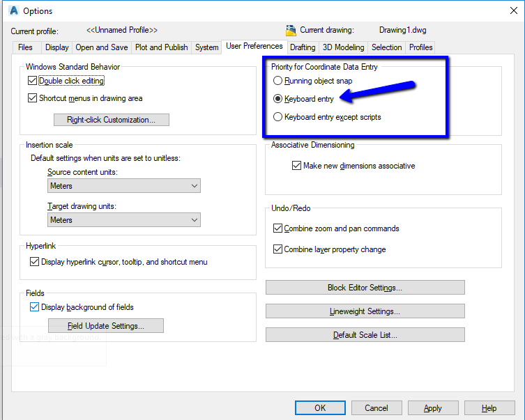
Task: Open Help for the Options dialog
Action: (x=489, y=408)
